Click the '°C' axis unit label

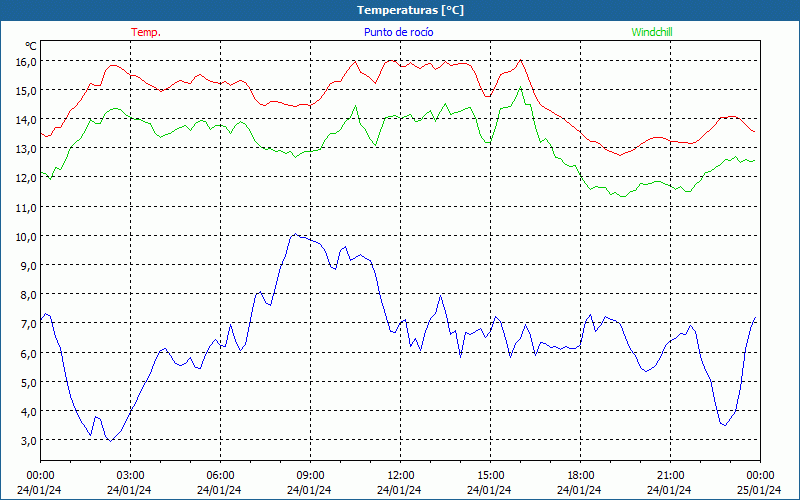pyautogui.click(x=31, y=46)
